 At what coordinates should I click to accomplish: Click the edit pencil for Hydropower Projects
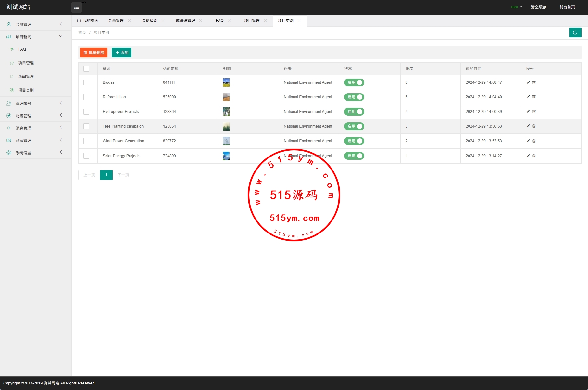(528, 112)
